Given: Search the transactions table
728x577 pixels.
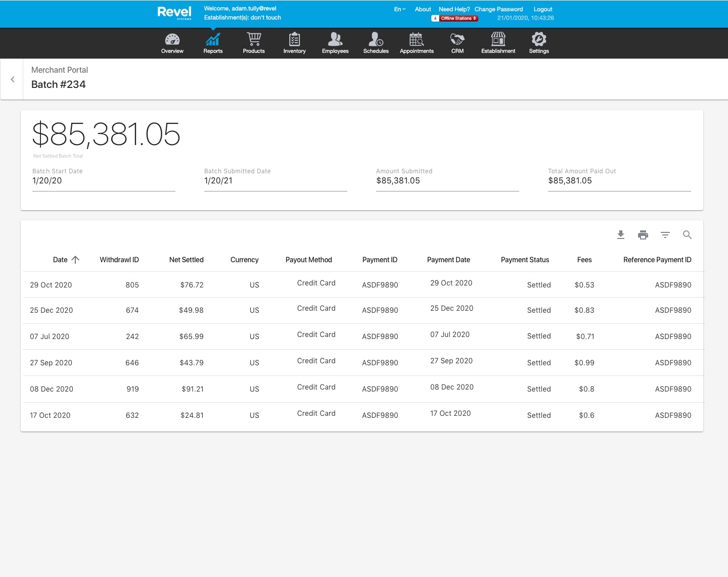Looking at the screenshot, I should 687,235.
